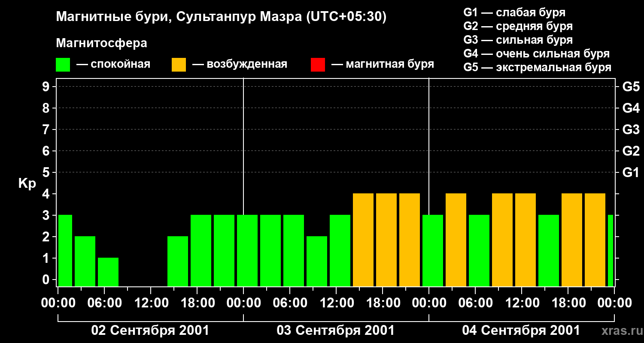Screen dimensions: 644x343
Task: Click the orange bar at 21:00 on 03 September
Action: (410, 240)
